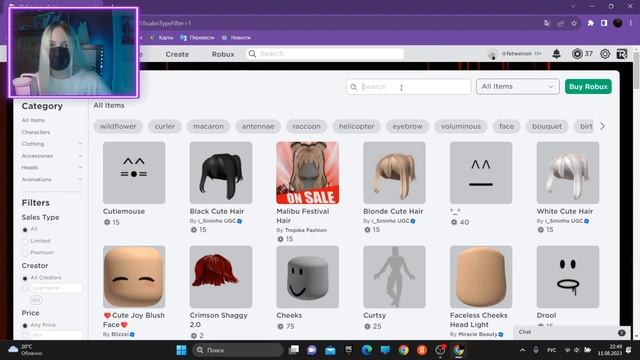This screenshot has width=640, height=360.
Task: Open the Blonde Cute Hair thumbnail
Action: tap(394, 173)
